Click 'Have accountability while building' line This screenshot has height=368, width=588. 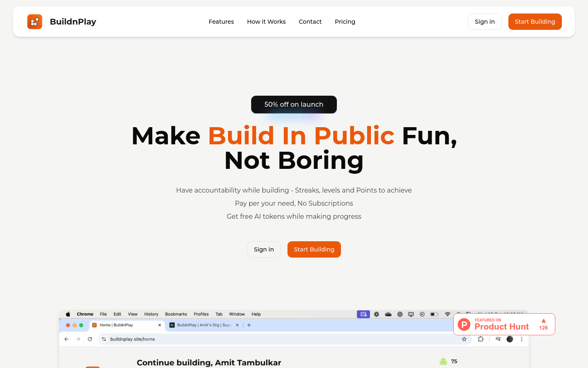click(x=294, y=190)
